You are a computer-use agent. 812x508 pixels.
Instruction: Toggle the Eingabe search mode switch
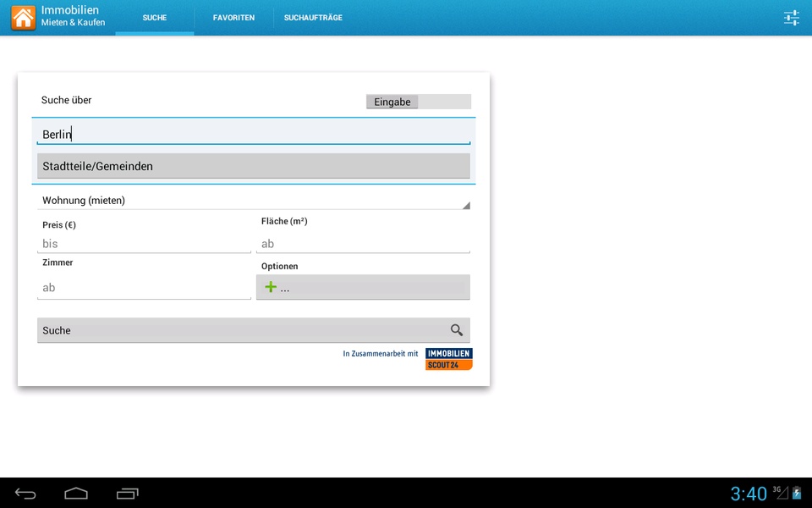tap(419, 102)
